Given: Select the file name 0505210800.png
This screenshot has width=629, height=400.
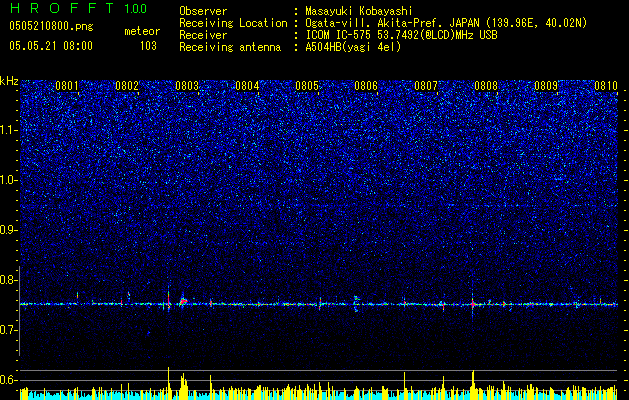Looking at the screenshot, I should coord(51,26).
